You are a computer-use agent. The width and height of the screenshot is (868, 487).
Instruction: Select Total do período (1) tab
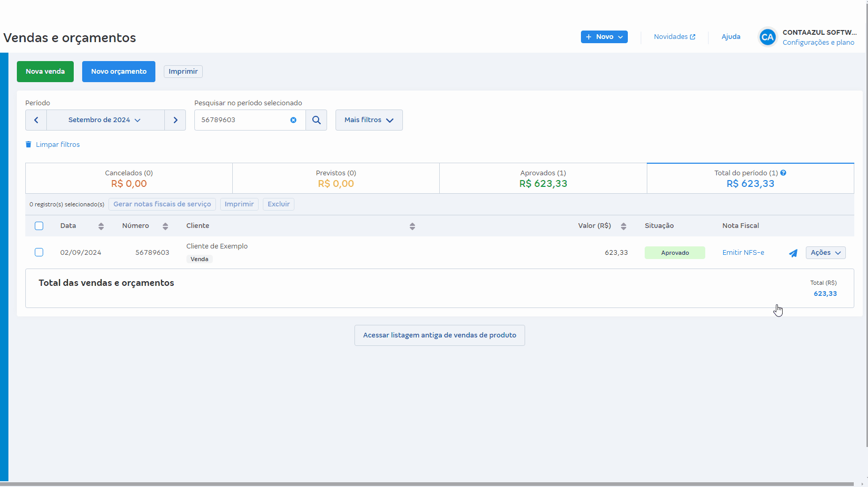coord(750,178)
